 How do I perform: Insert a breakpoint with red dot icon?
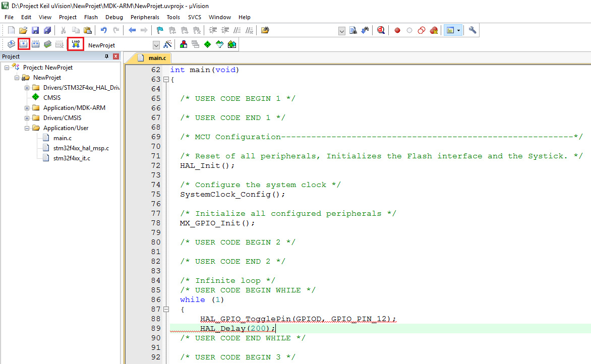click(397, 30)
